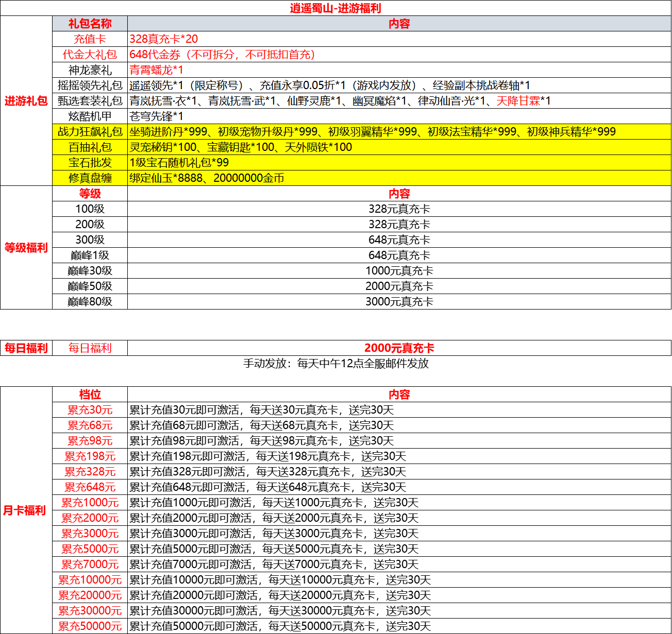Select the 绑定仙玉*8888 content cell
This screenshot has width=672, height=634.
pyautogui.click(x=207, y=178)
